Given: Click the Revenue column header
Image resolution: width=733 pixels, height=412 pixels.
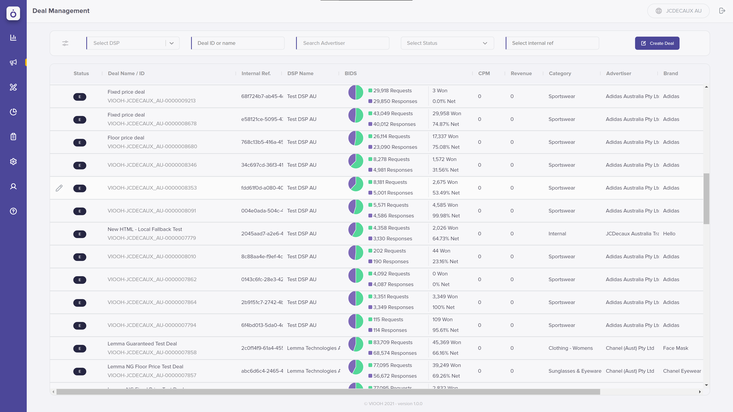Looking at the screenshot, I should coord(521,73).
